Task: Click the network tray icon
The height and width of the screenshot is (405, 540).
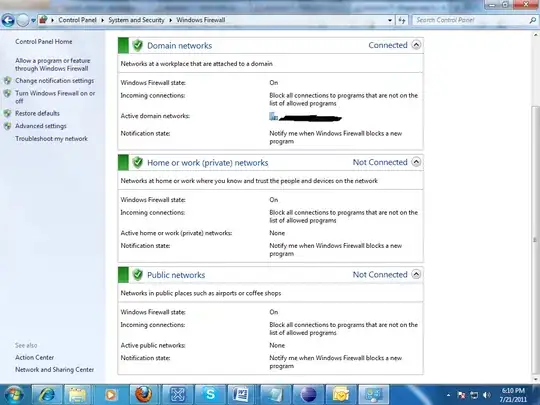Action: pyautogui.click(x=474, y=395)
